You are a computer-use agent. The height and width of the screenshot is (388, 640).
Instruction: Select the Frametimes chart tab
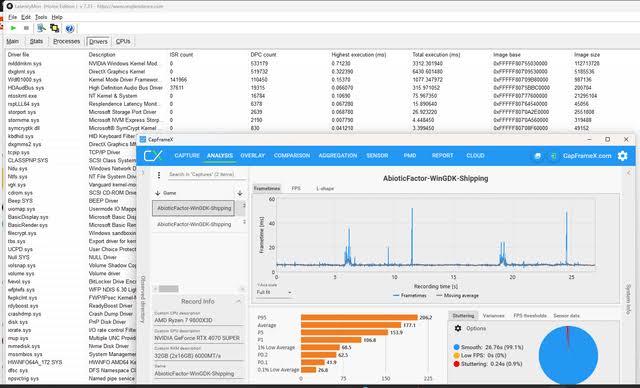pos(267,188)
